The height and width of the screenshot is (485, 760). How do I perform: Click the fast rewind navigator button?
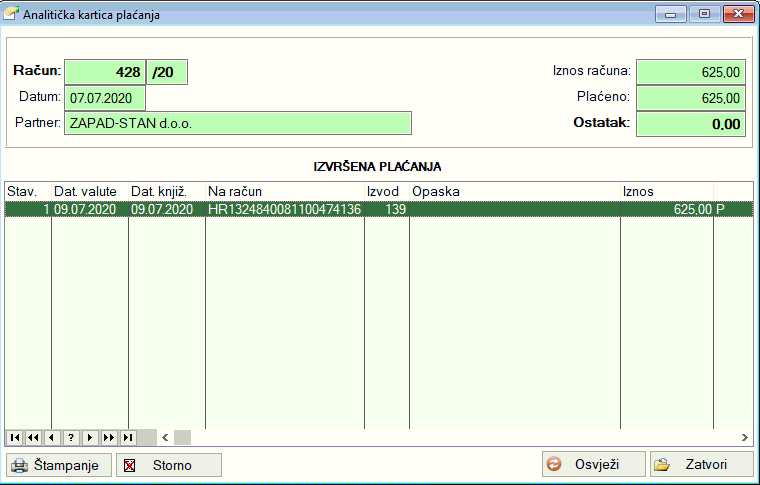pos(33,437)
